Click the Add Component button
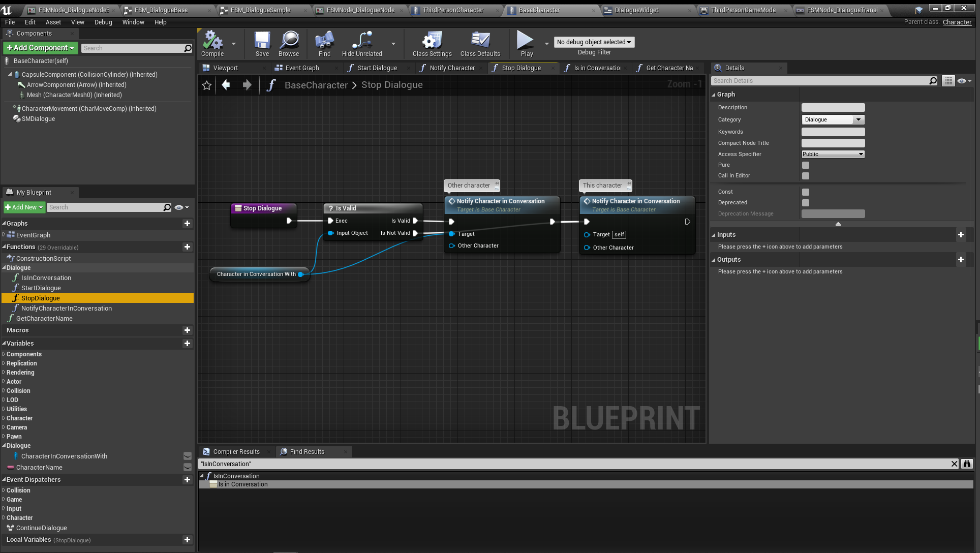The width and height of the screenshot is (980, 553). (40, 48)
